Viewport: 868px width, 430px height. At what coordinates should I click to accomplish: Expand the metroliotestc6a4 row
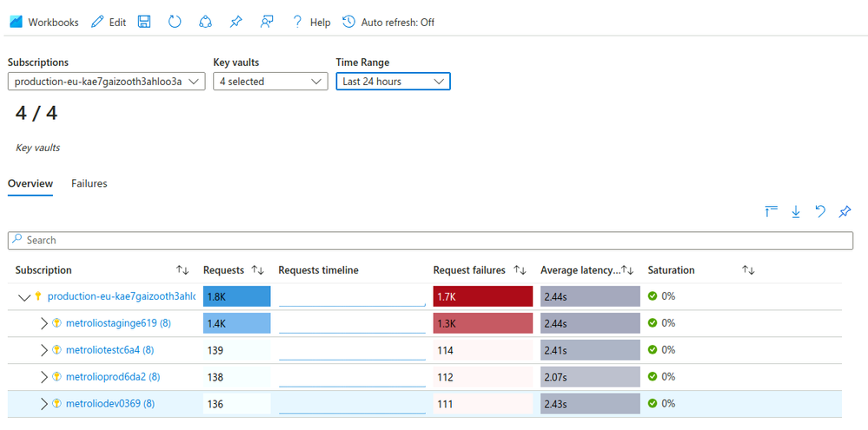(x=44, y=350)
